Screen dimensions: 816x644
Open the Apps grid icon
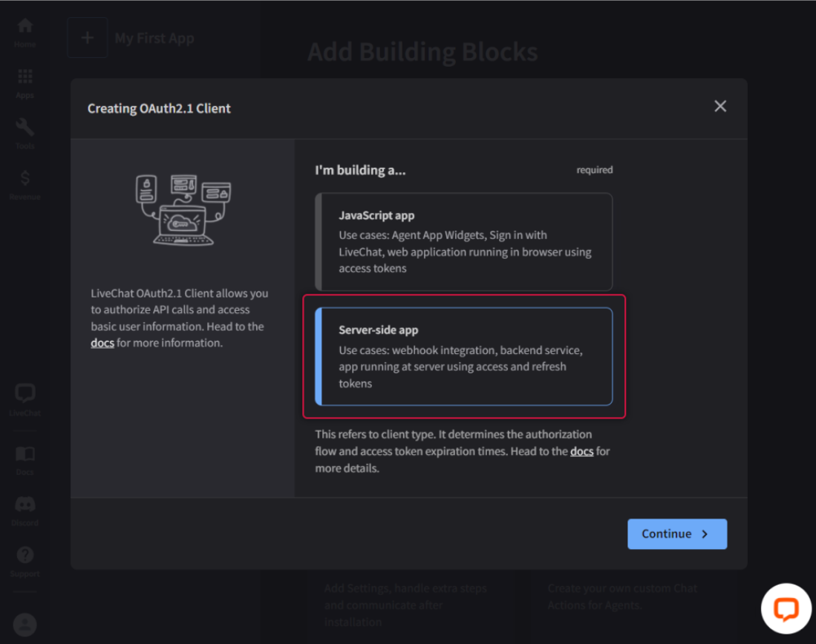pos(25,82)
